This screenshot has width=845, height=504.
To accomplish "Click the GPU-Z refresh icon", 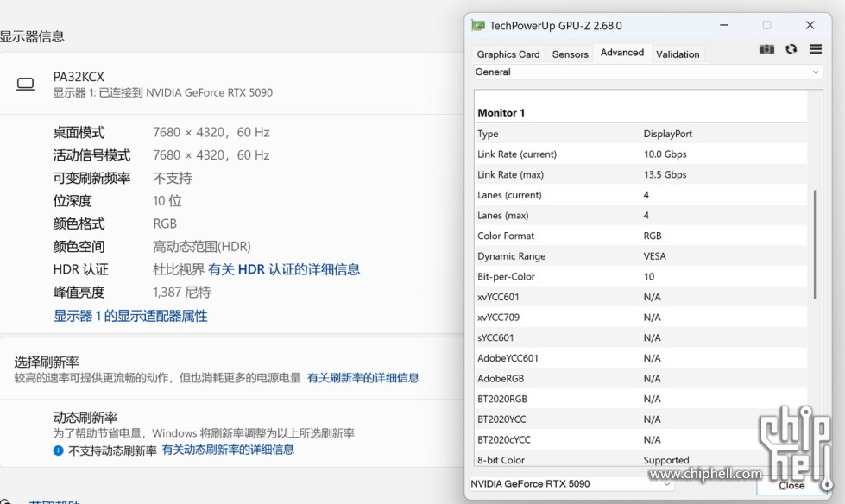I will click(x=791, y=49).
